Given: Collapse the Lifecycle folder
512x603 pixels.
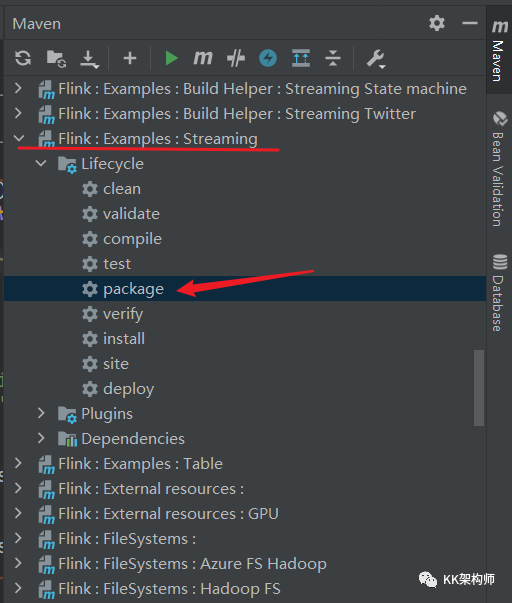Looking at the screenshot, I should point(41,163).
